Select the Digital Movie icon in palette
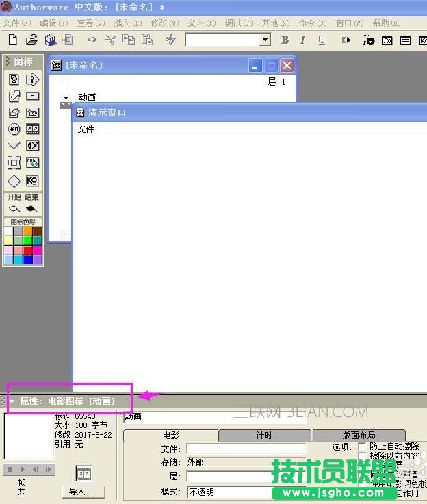The height and width of the screenshot is (504, 427). [x=32, y=129]
